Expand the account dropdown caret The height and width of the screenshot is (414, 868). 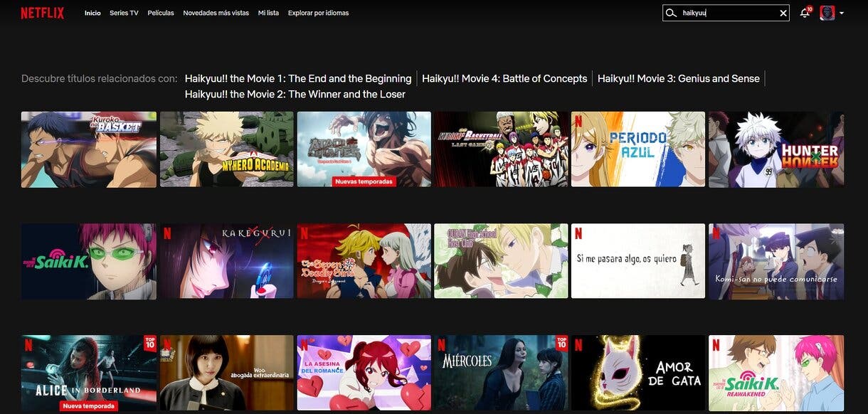tap(842, 13)
